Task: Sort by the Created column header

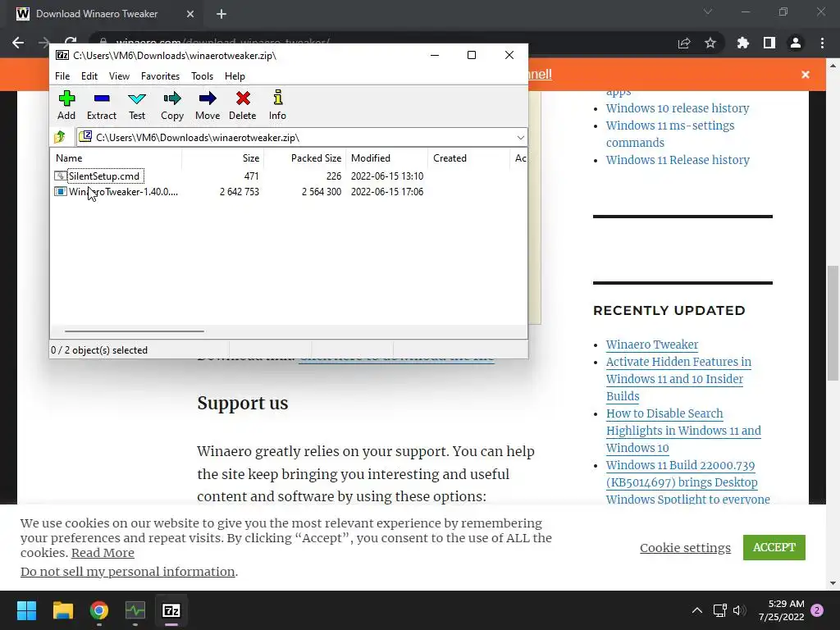Action: 468,158
